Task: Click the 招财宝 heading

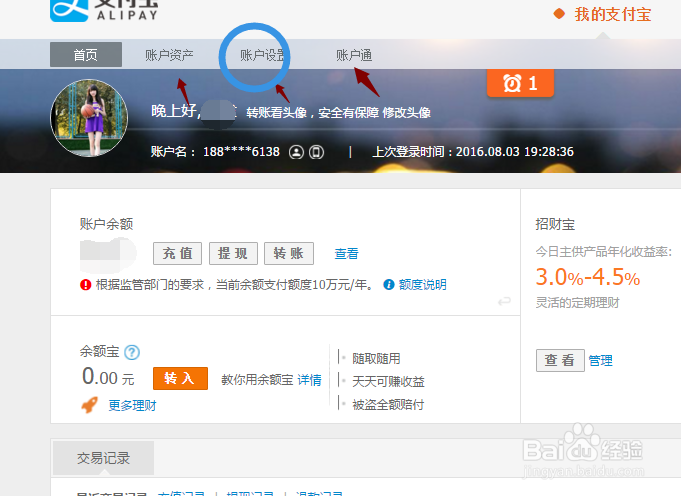Action: [x=555, y=224]
